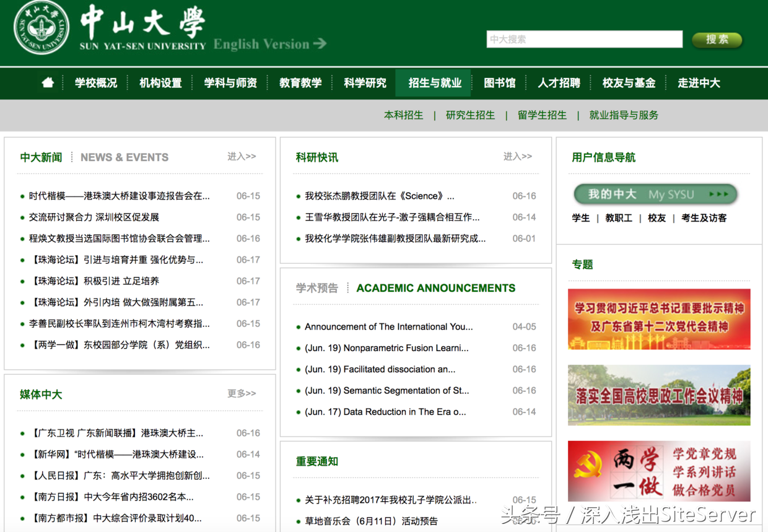Open the 科学研究 menu
768x532 pixels.
coord(365,83)
